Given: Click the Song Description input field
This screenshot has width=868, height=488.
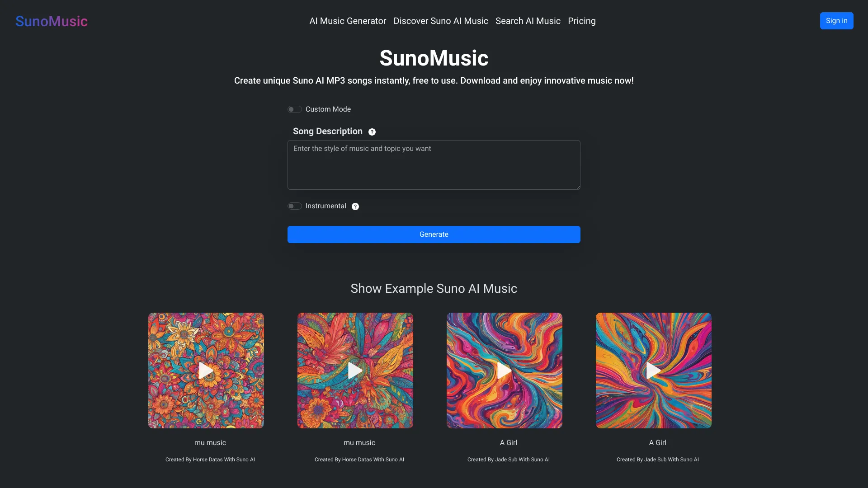Looking at the screenshot, I should point(434,164).
